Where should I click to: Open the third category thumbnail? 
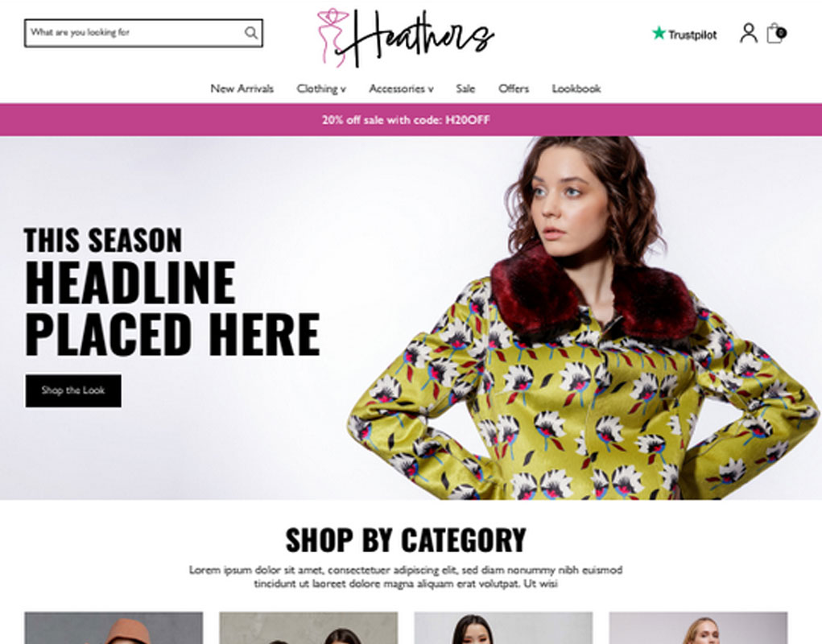503,628
